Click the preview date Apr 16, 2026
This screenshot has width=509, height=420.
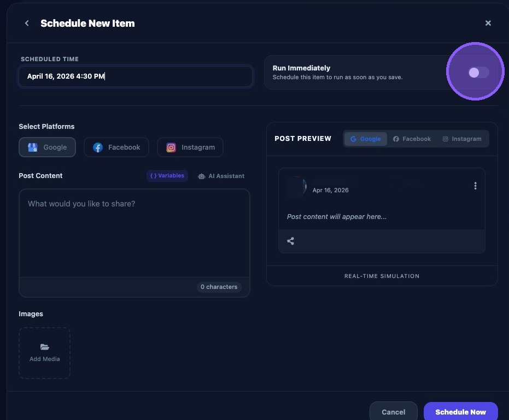(x=330, y=191)
